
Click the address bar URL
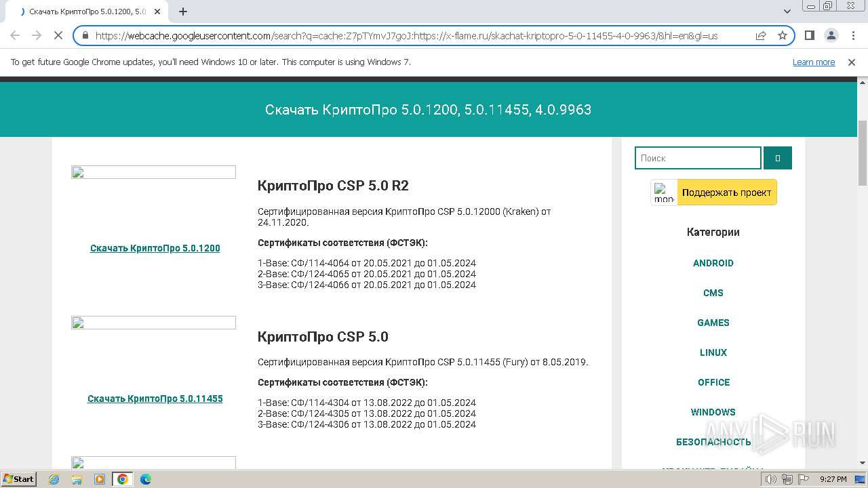click(407, 36)
